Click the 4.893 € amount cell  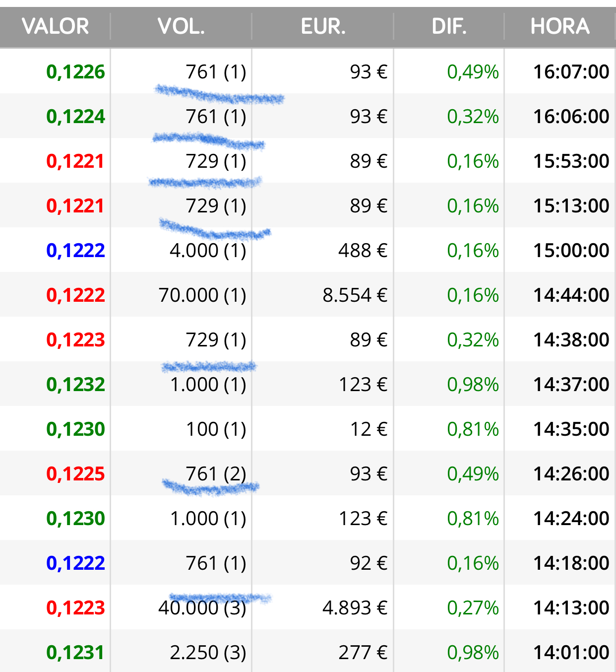pyautogui.click(x=355, y=608)
